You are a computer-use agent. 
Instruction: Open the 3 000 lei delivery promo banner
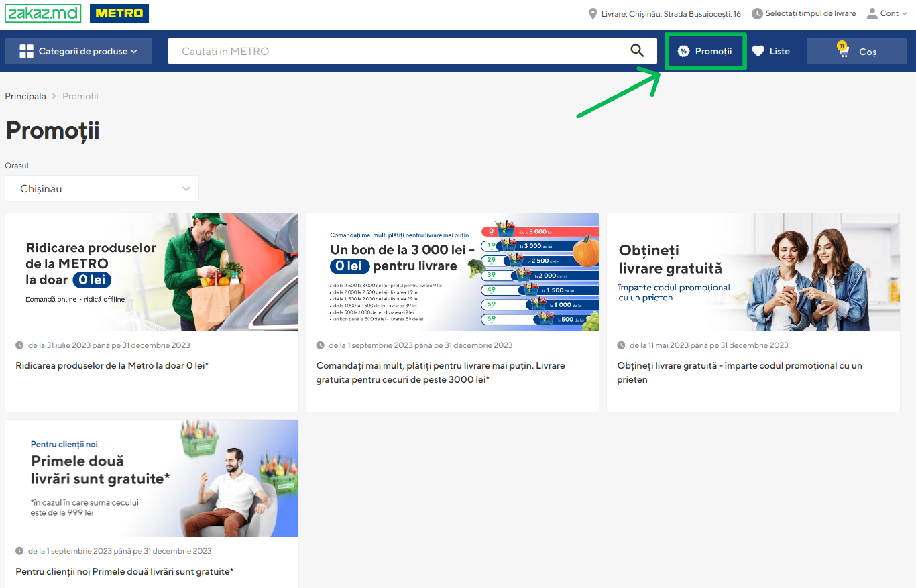452,272
